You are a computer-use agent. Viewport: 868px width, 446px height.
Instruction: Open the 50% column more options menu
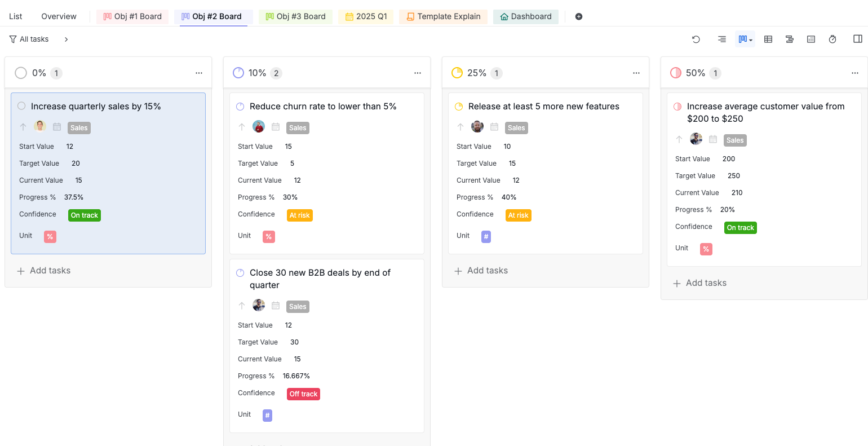coord(855,73)
